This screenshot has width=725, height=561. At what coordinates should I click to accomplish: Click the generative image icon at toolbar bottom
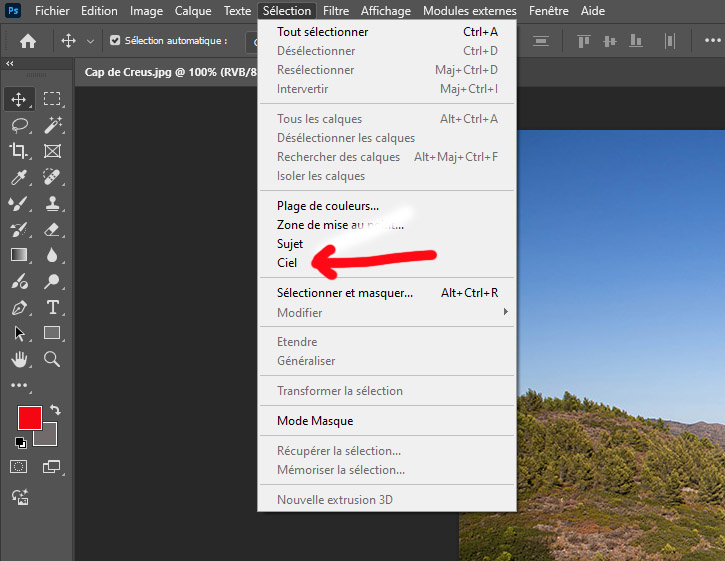click(20, 497)
